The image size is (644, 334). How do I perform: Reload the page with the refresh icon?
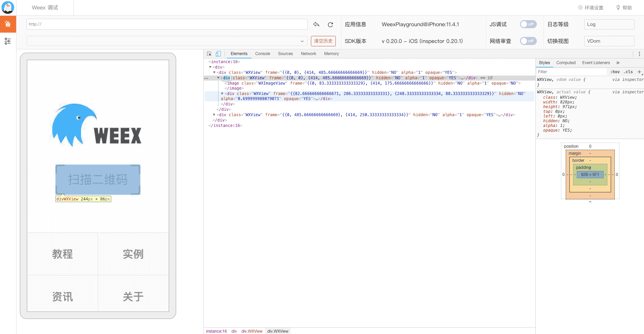(330, 25)
